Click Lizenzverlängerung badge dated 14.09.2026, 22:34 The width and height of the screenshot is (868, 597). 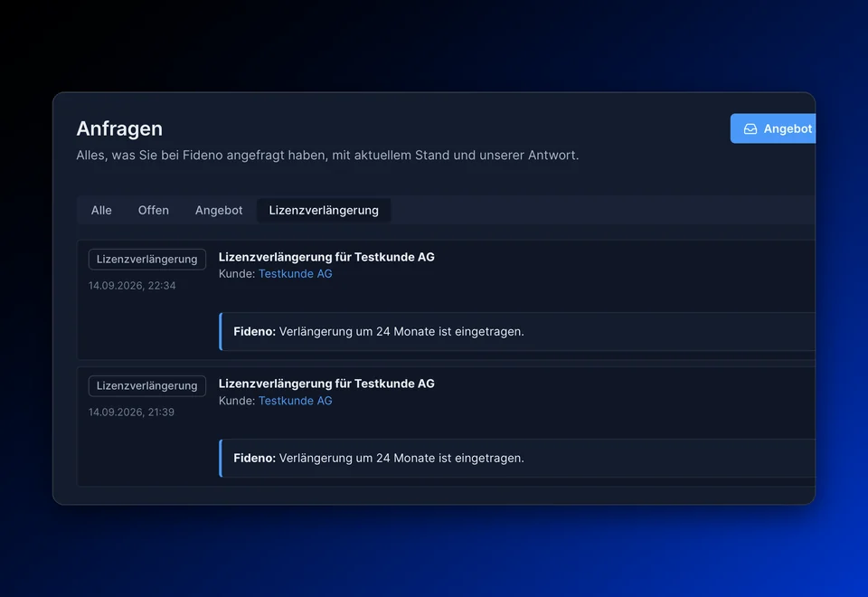pos(147,260)
